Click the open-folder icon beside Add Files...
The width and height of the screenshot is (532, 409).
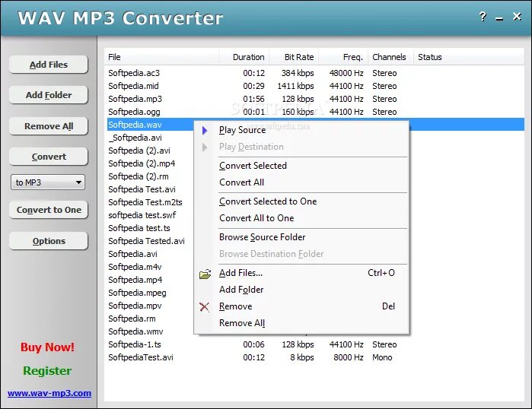(205, 274)
